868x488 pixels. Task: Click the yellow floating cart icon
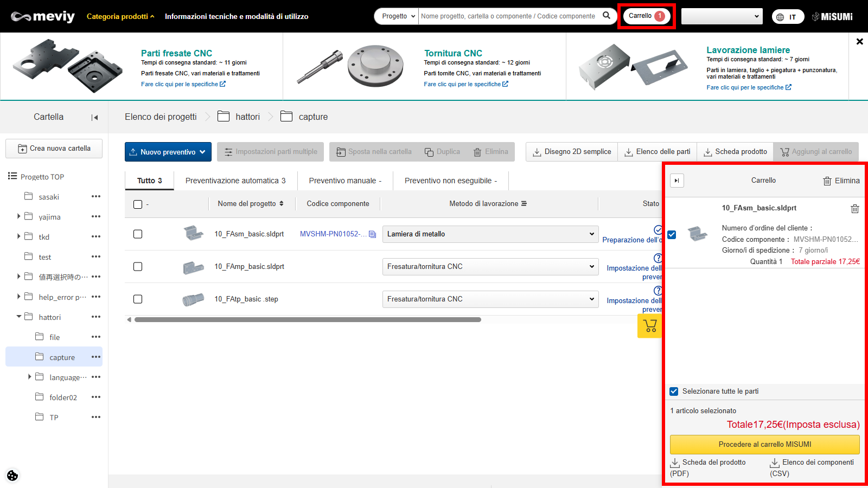coord(649,326)
